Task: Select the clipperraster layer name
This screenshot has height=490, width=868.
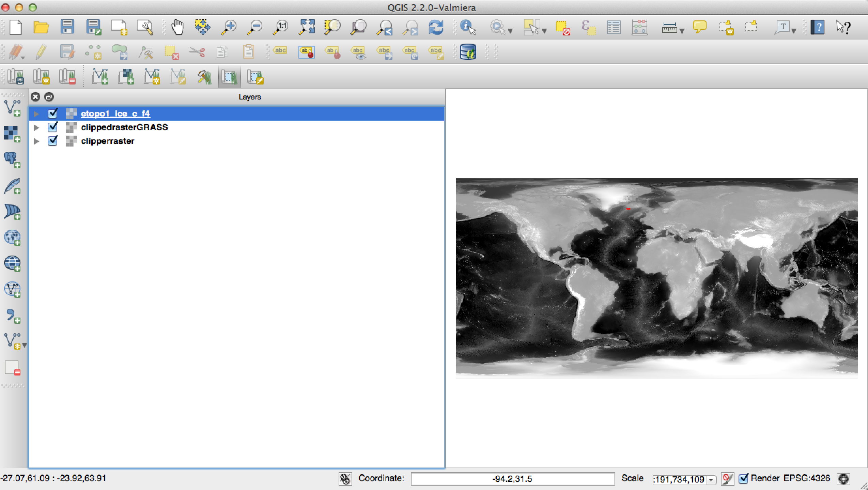Action: (108, 141)
